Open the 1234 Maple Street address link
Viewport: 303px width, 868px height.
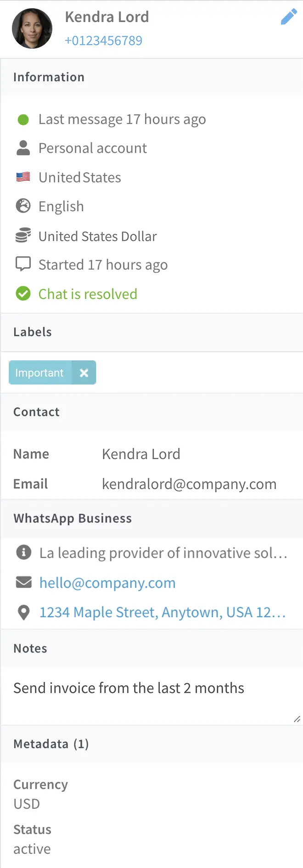[163, 612]
